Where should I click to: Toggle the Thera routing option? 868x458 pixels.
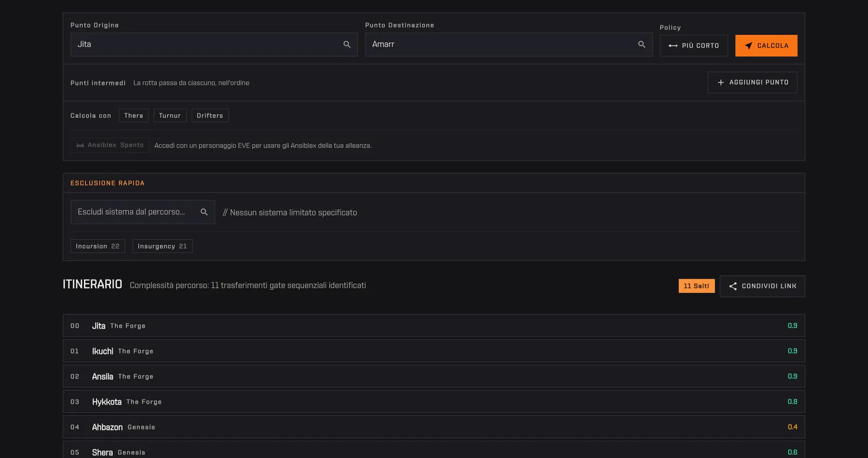(133, 116)
